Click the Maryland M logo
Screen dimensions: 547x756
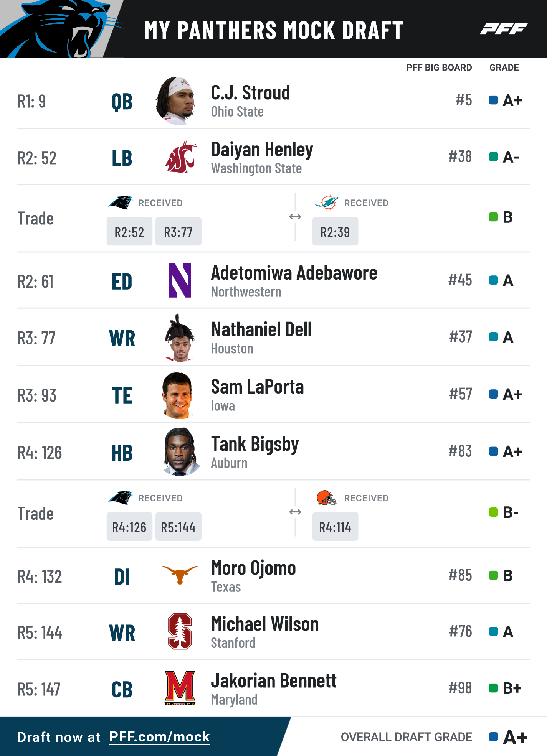(x=180, y=688)
